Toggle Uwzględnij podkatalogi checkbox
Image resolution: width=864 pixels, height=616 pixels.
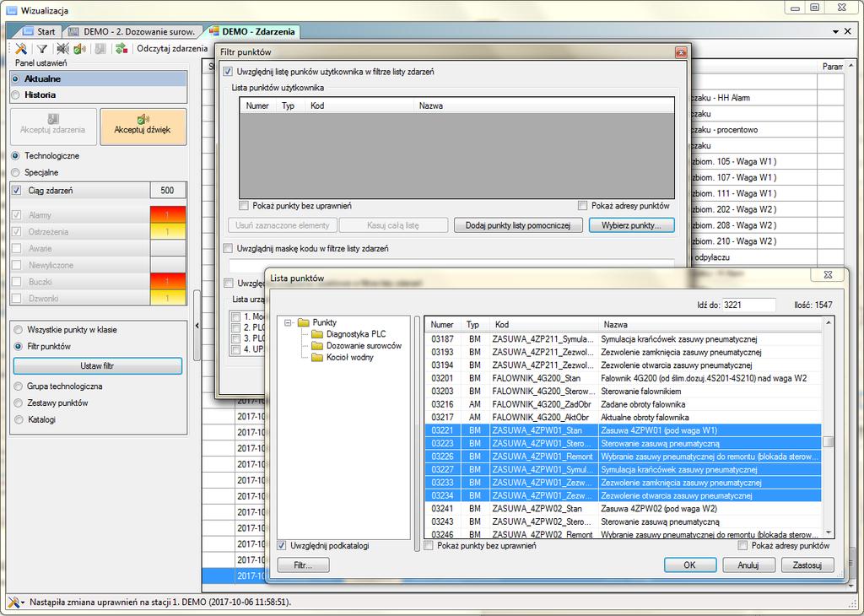point(282,545)
